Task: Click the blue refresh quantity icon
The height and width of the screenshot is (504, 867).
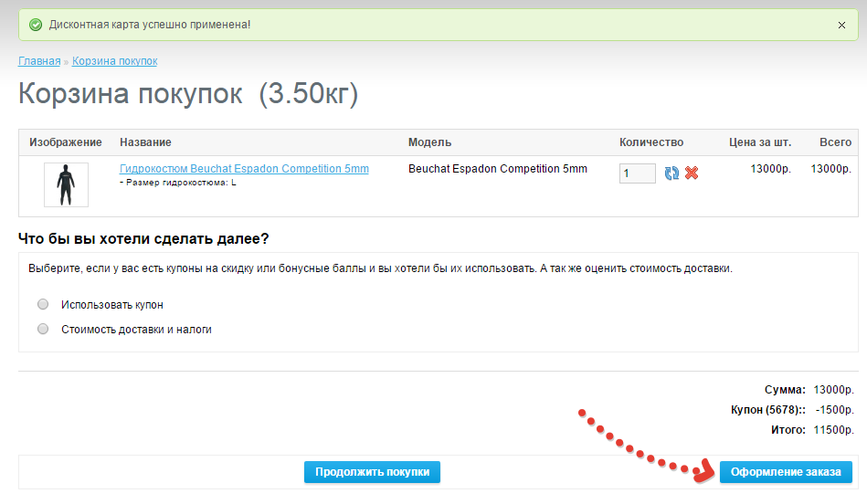Action: [x=671, y=173]
